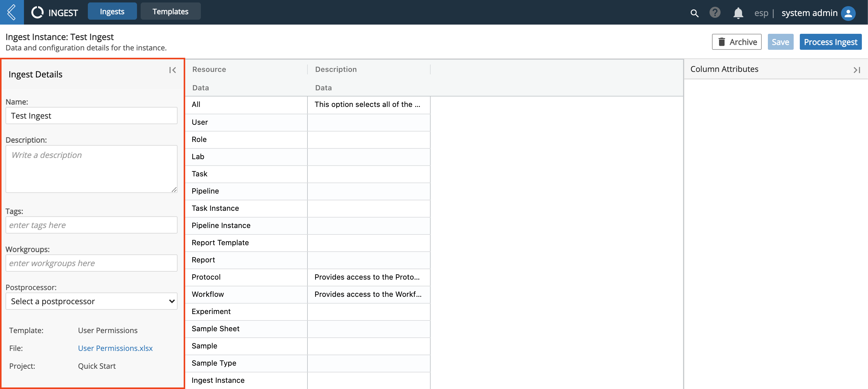Screen dimensions: 868x389
Task: Click the help question mark icon
Action: (x=715, y=11)
